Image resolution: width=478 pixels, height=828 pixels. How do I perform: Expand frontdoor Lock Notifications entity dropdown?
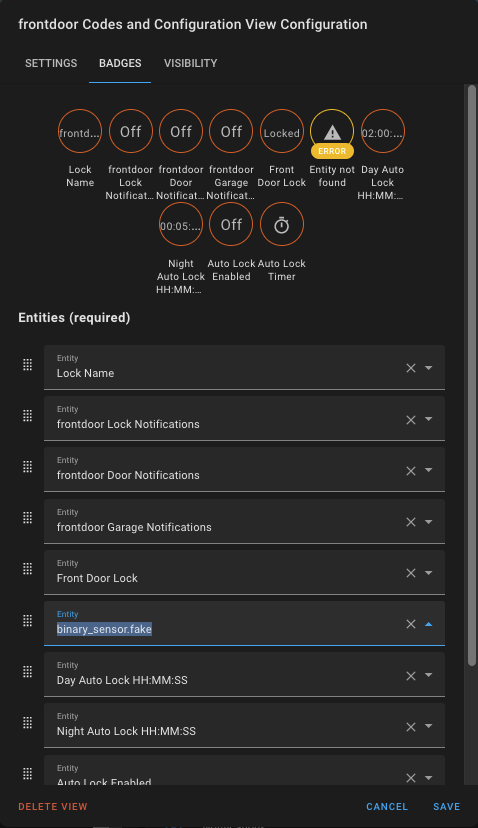428,419
